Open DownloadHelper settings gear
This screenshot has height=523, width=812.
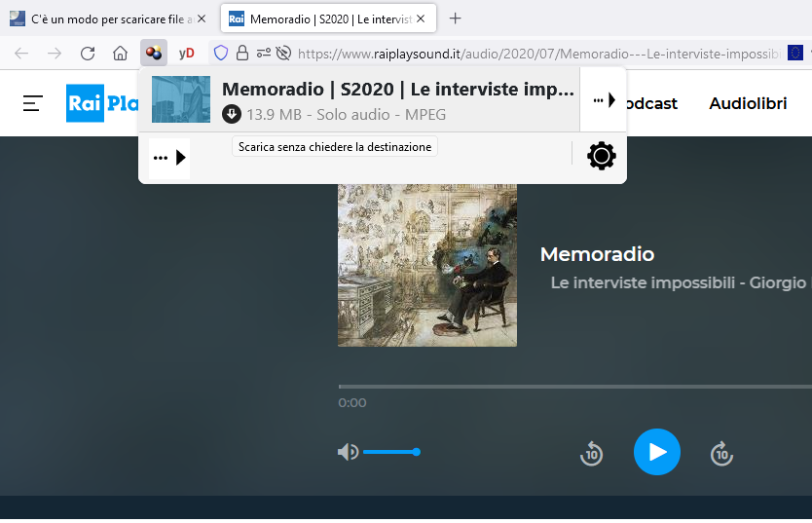[x=602, y=156]
